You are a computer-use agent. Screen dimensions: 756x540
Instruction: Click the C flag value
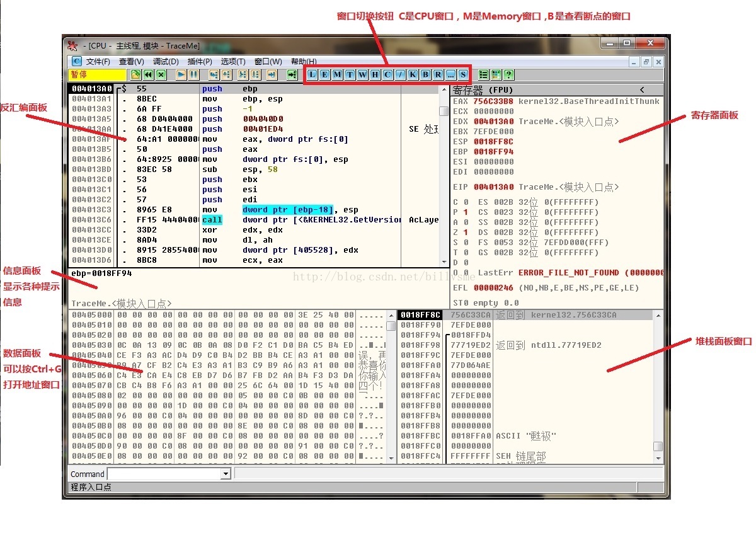coord(466,202)
